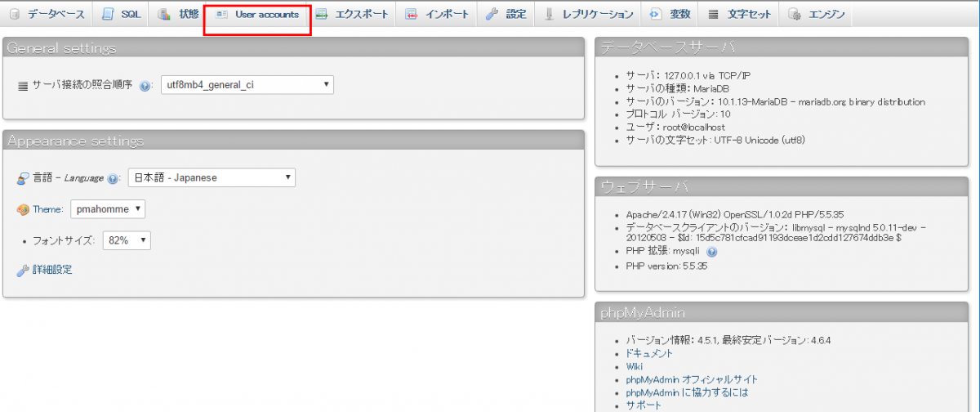Click the サーバの種類: MariaDB entry
Viewport: 980px width, 412px height.
[x=676, y=88]
